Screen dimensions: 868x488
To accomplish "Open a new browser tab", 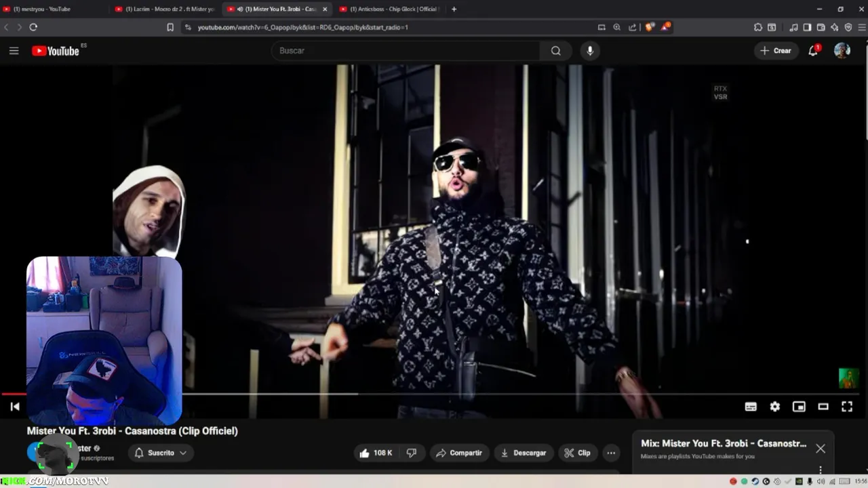I will tap(454, 9).
